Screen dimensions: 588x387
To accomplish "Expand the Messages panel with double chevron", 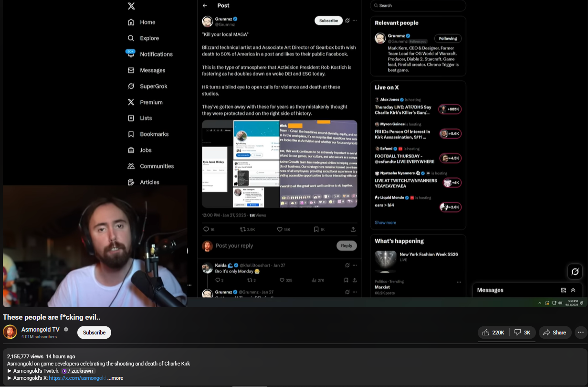I will click(x=573, y=290).
